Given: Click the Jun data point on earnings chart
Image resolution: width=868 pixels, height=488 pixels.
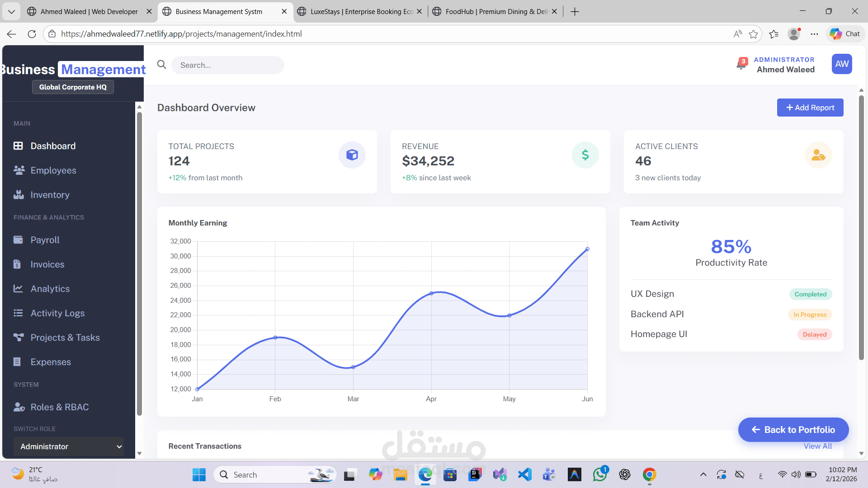Looking at the screenshot, I should pos(587,249).
